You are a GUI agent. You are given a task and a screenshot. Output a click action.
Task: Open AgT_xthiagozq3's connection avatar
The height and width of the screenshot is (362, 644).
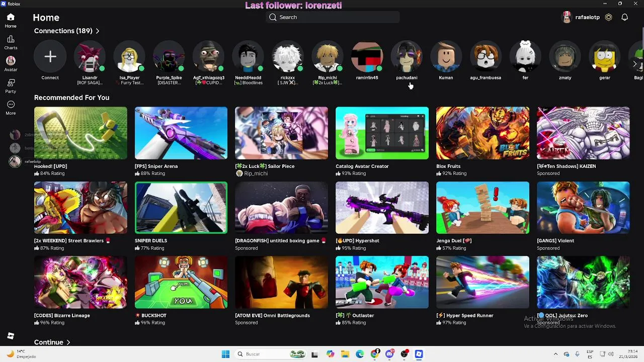click(x=209, y=57)
